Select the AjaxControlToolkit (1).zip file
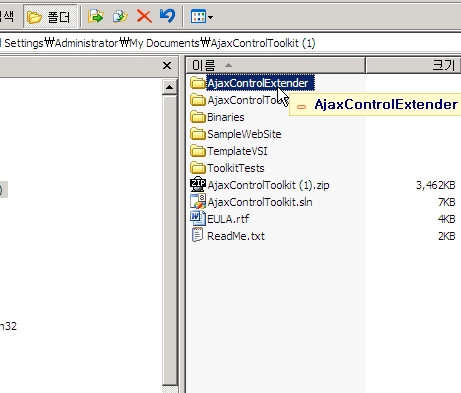The image size is (461, 393). tap(268, 185)
